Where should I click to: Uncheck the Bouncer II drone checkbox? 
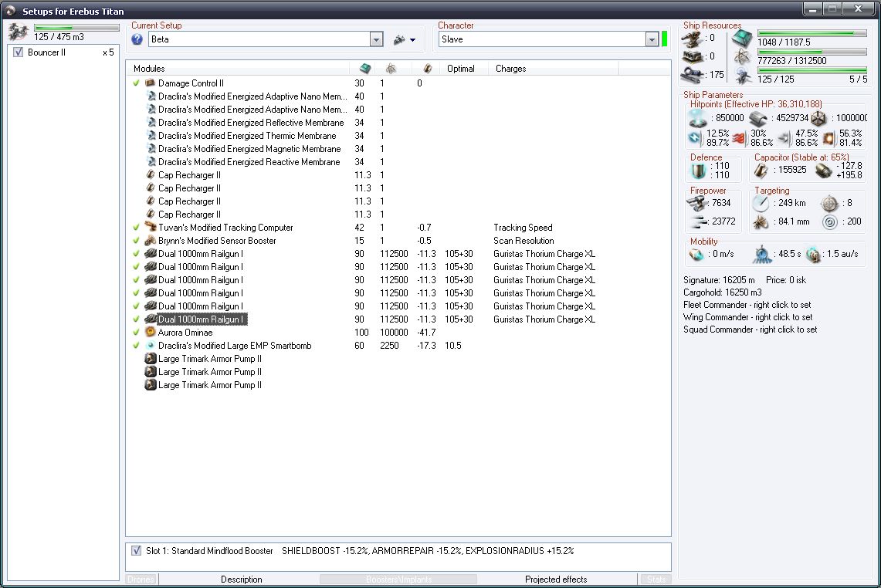point(18,52)
